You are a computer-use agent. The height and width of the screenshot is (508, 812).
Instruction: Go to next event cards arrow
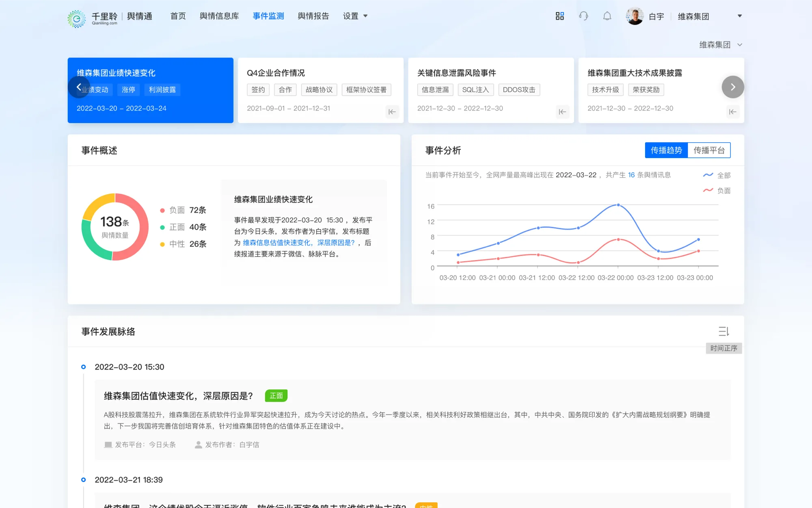point(732,87)
